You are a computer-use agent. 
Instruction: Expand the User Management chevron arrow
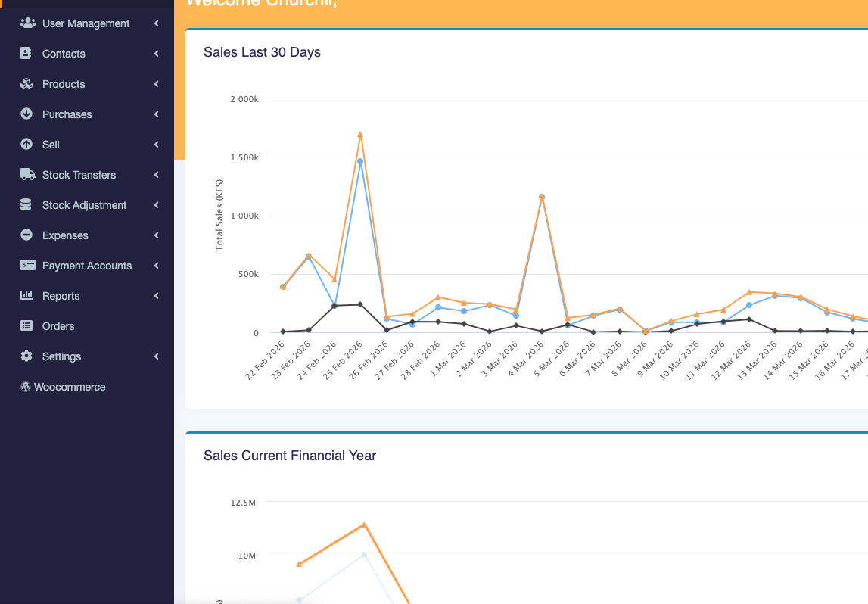[x=156, y=23]
